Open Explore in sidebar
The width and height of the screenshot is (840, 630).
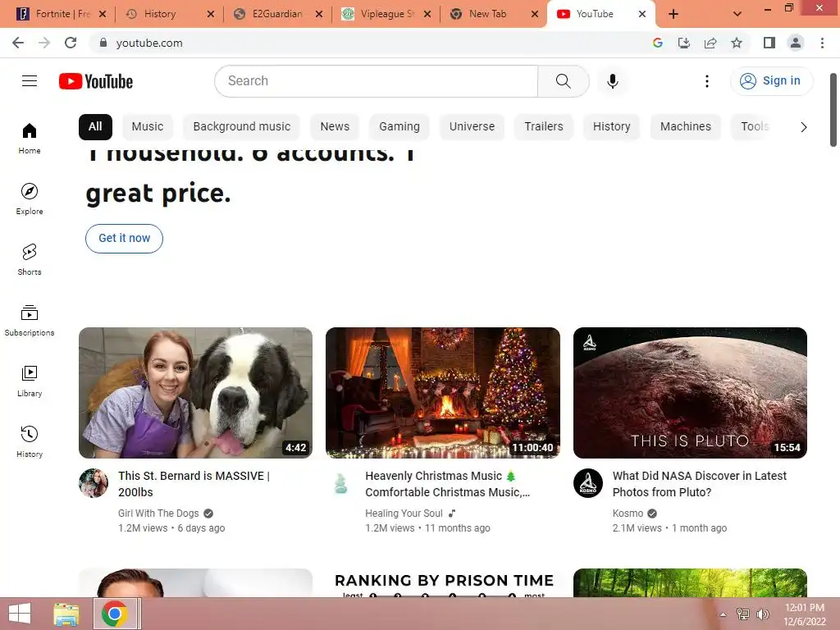pyautogui.click(x=30, y=199)
